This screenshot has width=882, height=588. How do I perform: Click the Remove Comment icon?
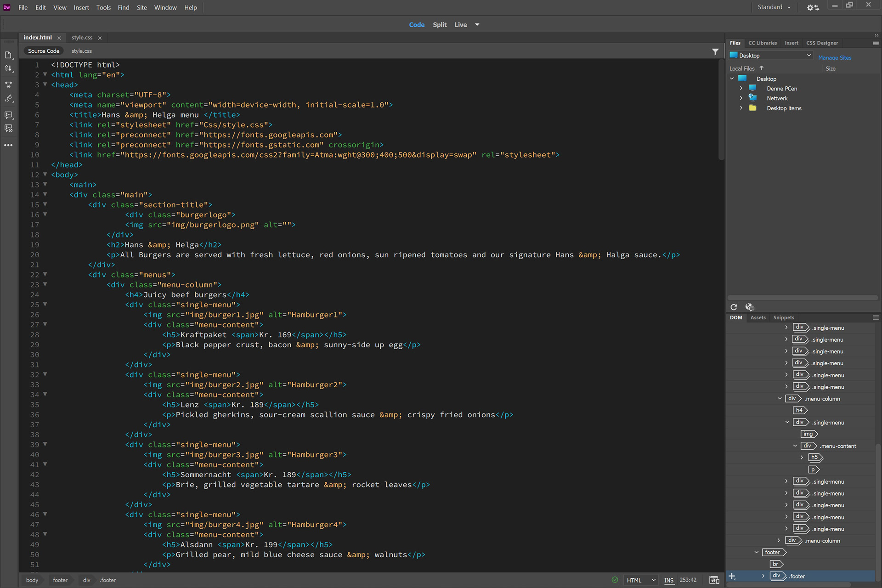(8, 129)
